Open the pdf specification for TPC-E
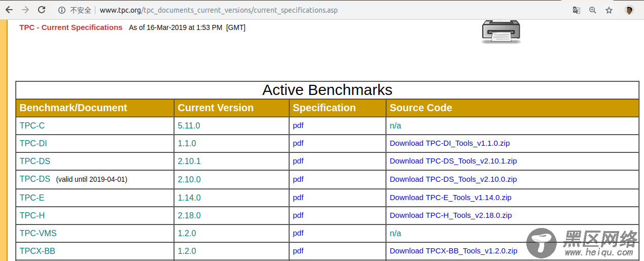 [x=298, y=198]
